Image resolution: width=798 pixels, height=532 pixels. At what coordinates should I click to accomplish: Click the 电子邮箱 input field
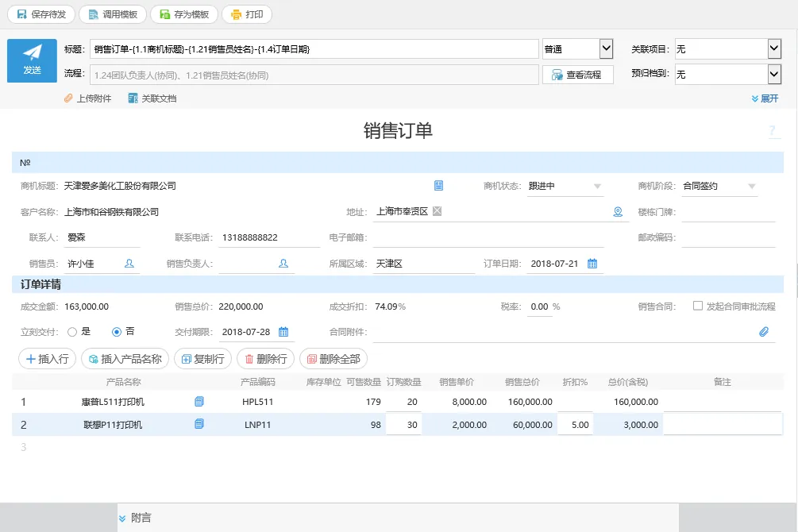pos(488,237)
